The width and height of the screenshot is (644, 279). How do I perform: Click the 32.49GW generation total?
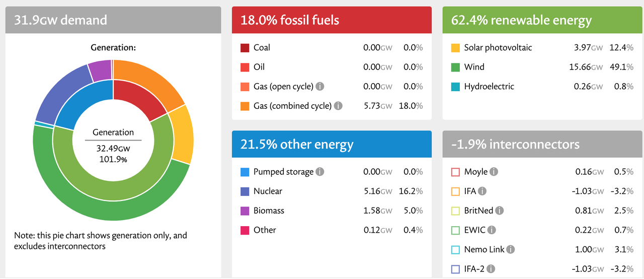[x=113, y=149]
